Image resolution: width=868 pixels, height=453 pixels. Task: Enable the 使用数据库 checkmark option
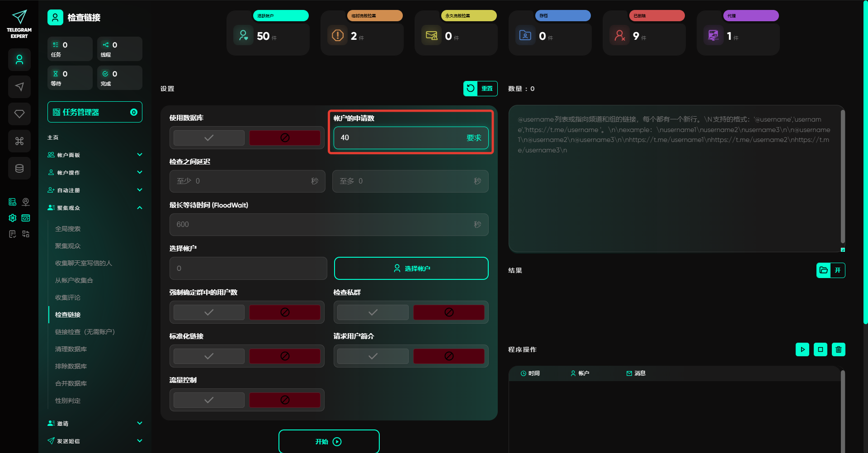pos(209,138)
